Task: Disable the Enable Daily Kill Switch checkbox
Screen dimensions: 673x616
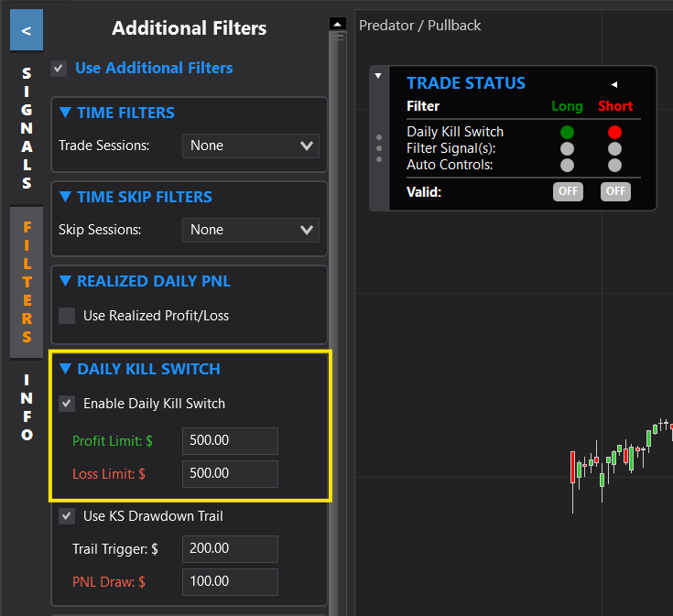Action: point(67,404)
